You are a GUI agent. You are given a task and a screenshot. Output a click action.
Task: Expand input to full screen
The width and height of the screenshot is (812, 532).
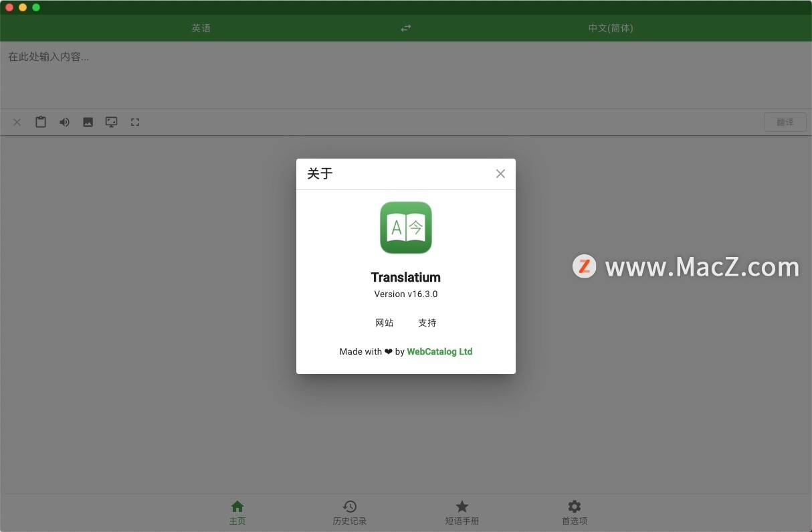click(135, 122)
